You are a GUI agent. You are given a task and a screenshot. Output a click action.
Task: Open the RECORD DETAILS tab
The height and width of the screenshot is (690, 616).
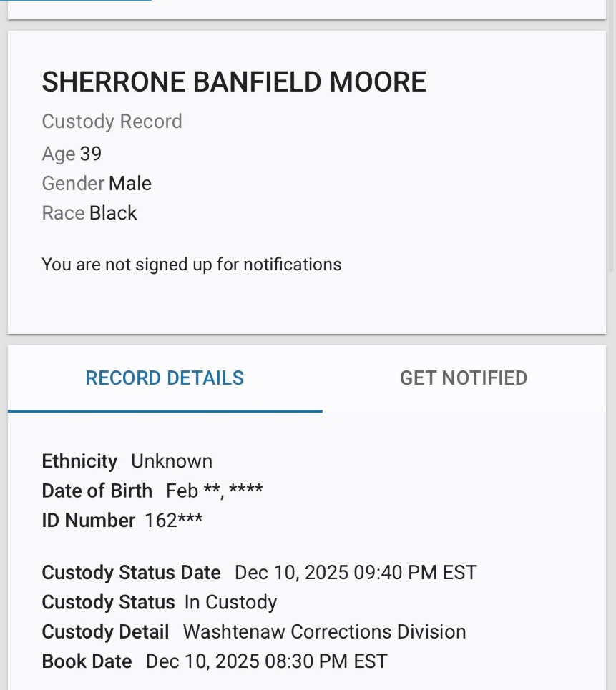165,378
